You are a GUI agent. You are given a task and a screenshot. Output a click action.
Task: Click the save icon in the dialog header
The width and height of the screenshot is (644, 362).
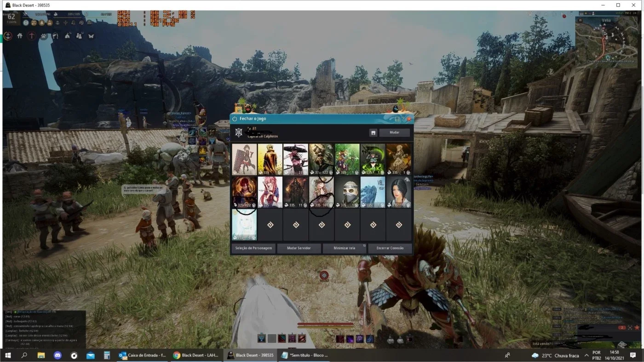[x=397, y=119]
